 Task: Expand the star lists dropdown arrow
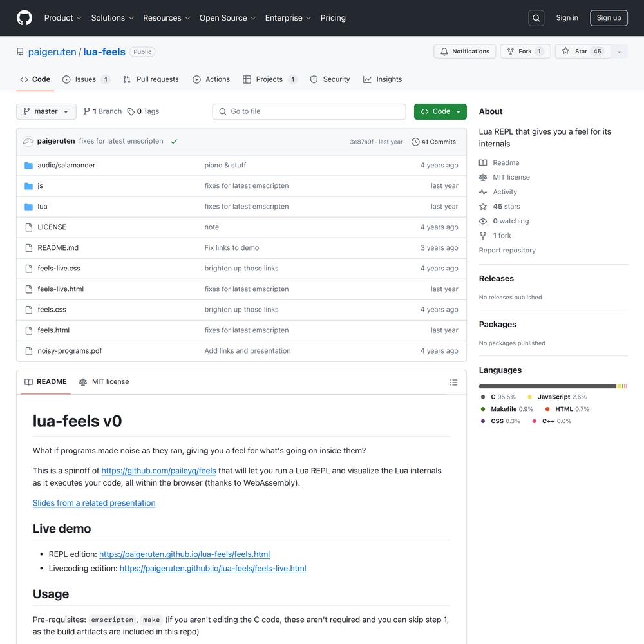(620, 52)
